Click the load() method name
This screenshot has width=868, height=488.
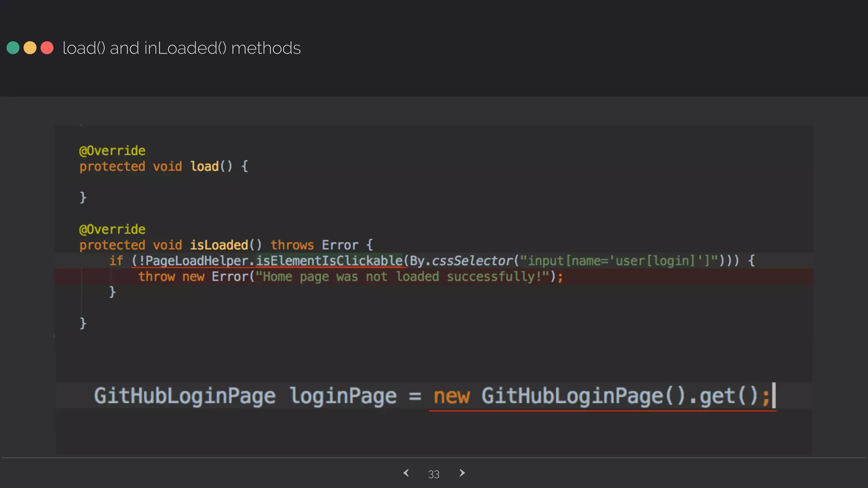click(205, 166)
